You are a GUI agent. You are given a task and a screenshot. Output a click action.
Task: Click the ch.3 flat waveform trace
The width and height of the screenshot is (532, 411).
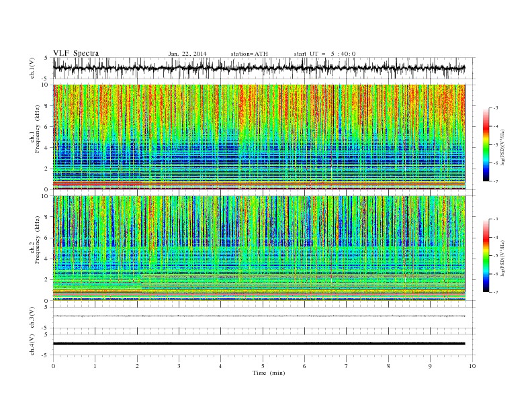[x=259, y=316]
